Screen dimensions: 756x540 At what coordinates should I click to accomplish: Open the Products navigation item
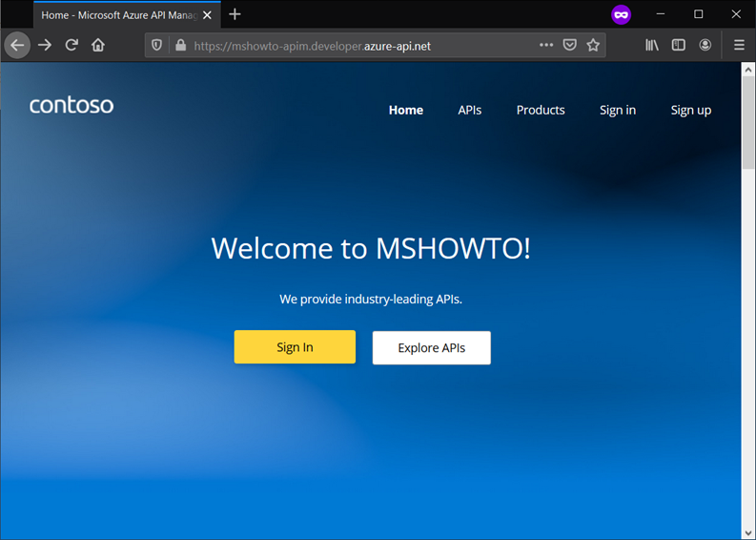[541, 110]
